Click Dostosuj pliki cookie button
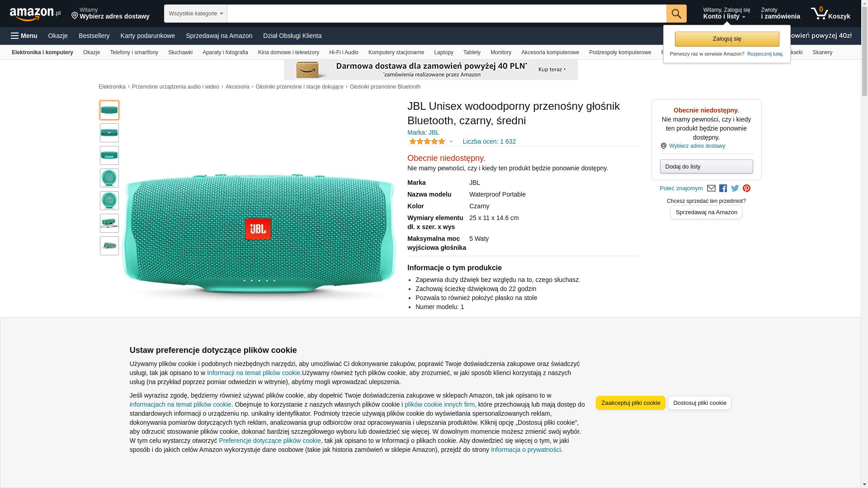 [699, 403]
